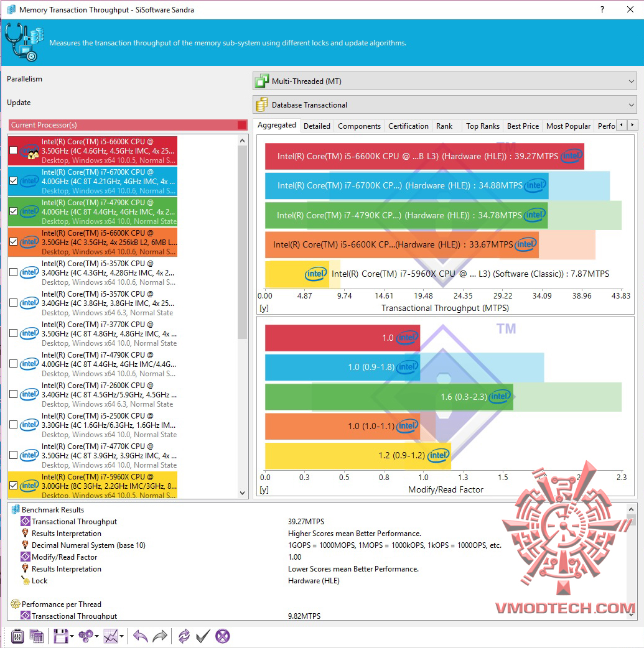Check the i5-3570K 4.3GHz processor checkbox
Image resolution: width=644 pixels, height=648 pixels.
pos(13,272)
